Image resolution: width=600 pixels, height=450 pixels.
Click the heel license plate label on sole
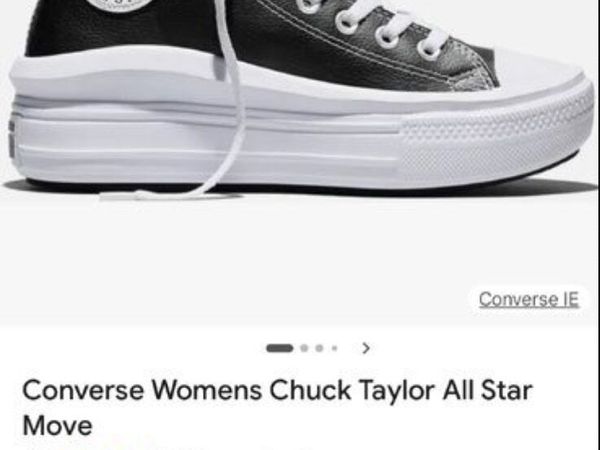(x=11, y=139)
